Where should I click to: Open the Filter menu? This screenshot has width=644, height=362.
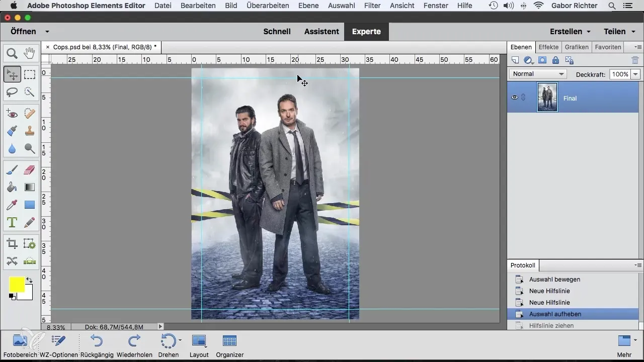point(372,6)
